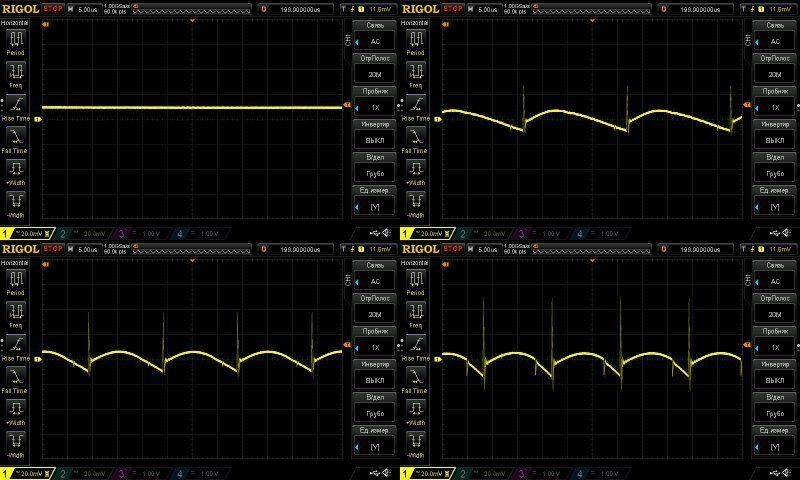
Task: Select channel 2 tab in bottom-left capture
Action: (84, 474)
